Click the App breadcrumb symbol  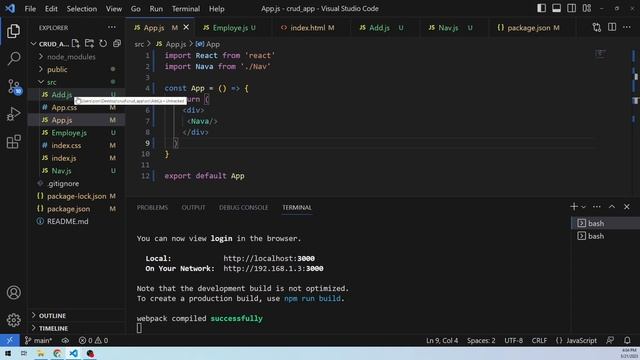click(x=208, y=44)
